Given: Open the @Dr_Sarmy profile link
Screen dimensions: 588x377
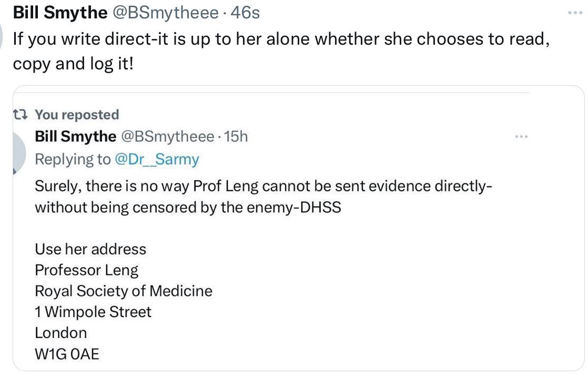Looking at the screenshot, I should point(157,159).
